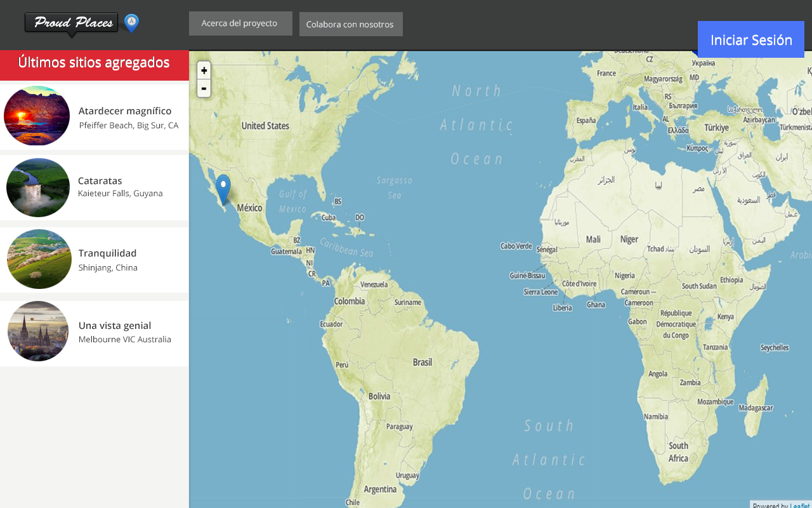Click the Venezuela map label
Screen dimensions: 812x508
[374, 284]
